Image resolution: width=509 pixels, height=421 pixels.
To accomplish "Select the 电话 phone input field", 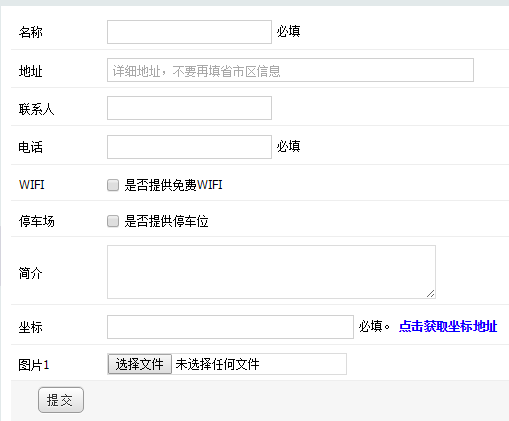I will [x=189, y=147].
